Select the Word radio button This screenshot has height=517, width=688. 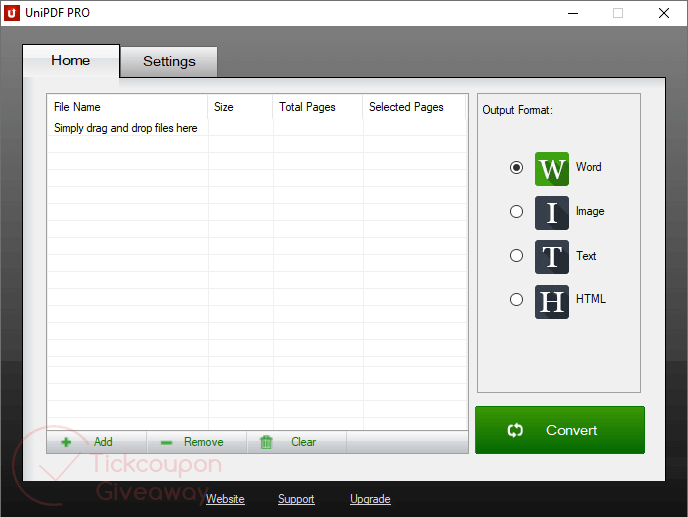[x=516, y=167]
